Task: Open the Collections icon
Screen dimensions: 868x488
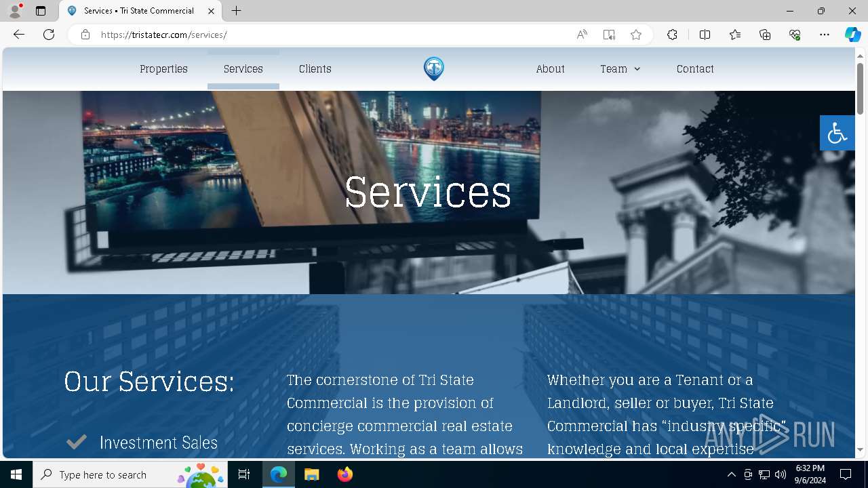Action: pyautogui.click(x=765, y=35)
